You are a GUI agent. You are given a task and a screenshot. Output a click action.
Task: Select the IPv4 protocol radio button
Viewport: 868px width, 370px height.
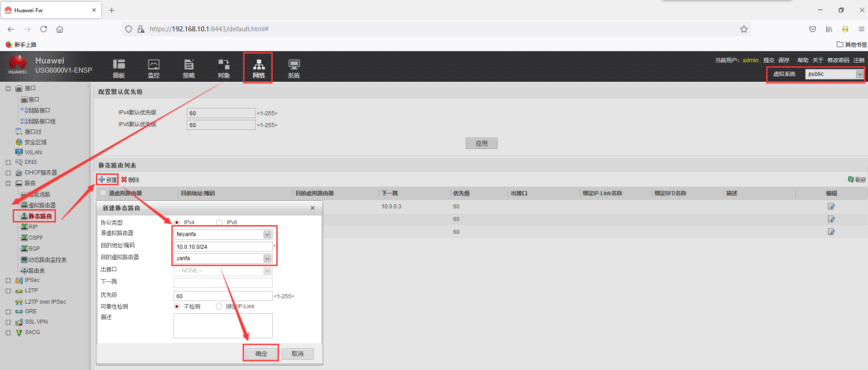(x=177, y=222)
